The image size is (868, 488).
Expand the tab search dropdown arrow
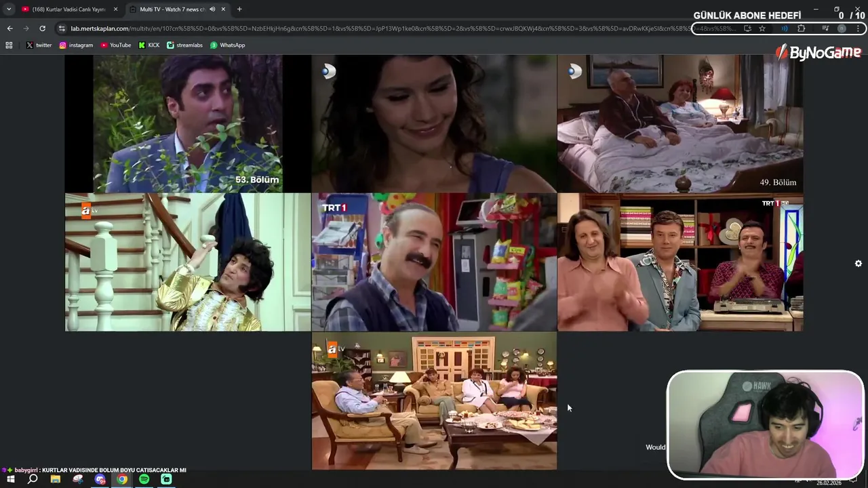(9, 9)
